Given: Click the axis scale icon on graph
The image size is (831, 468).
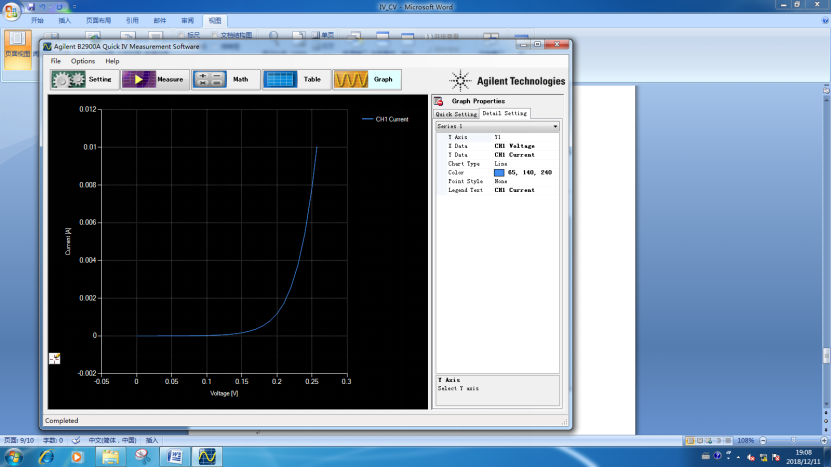Looking at the screenshot, I should (x=55, y=359).
